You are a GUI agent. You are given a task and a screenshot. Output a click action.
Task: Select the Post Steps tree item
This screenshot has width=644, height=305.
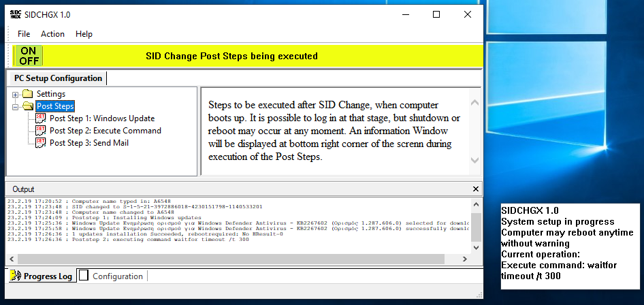55,106
